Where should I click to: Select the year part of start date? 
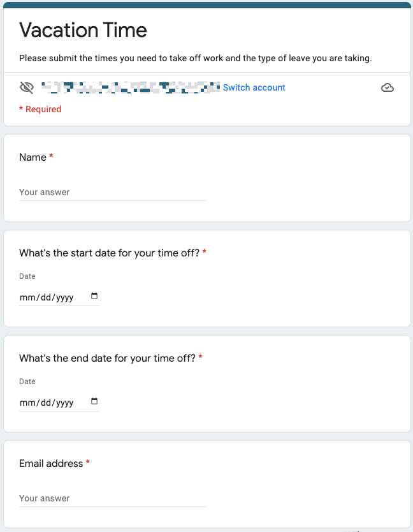pos(65,297)
